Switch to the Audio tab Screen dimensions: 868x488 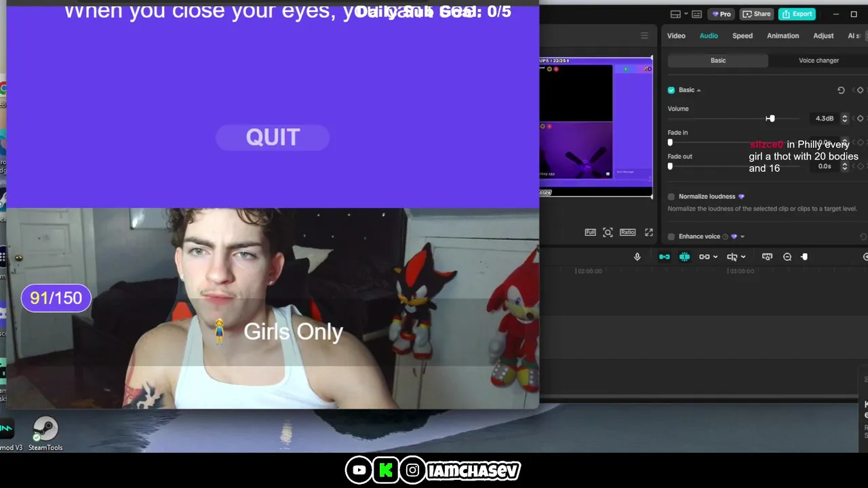pyautogui.click(x=709, y=36)
